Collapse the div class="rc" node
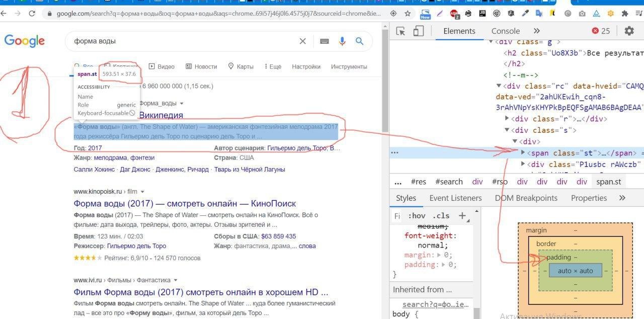This screenshot has width=644, height=319. 499,86
